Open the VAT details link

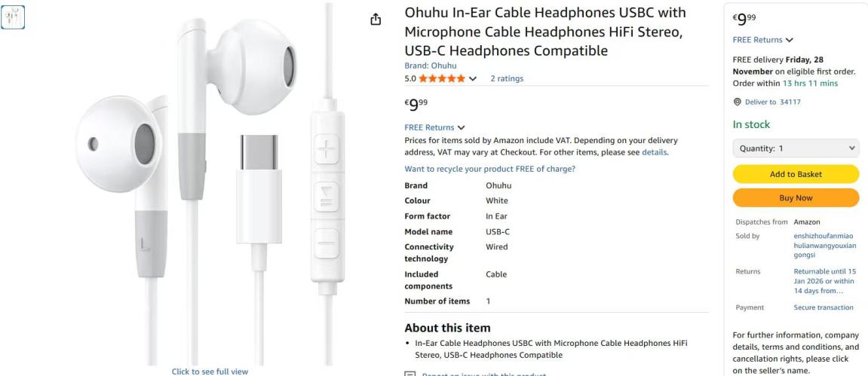click(x=655, y=152)
